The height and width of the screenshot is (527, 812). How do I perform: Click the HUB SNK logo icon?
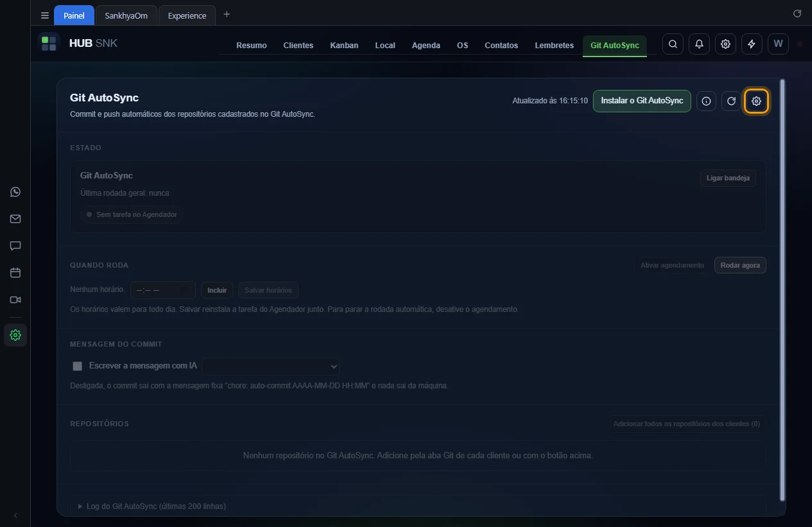coord(49,44)
